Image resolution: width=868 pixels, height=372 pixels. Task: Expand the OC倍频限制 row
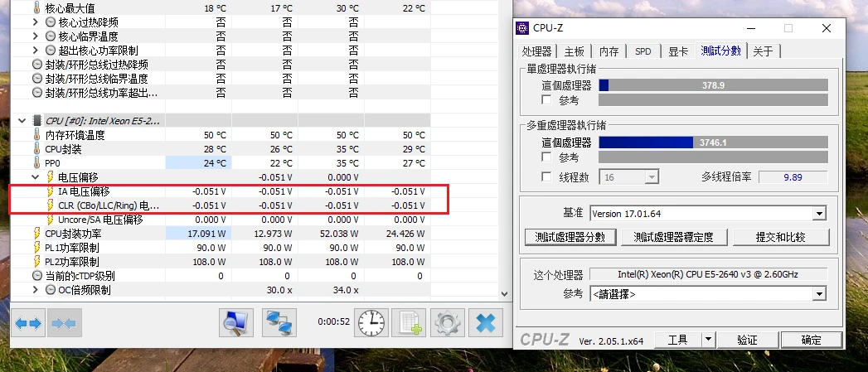click(x=36, y=290)
